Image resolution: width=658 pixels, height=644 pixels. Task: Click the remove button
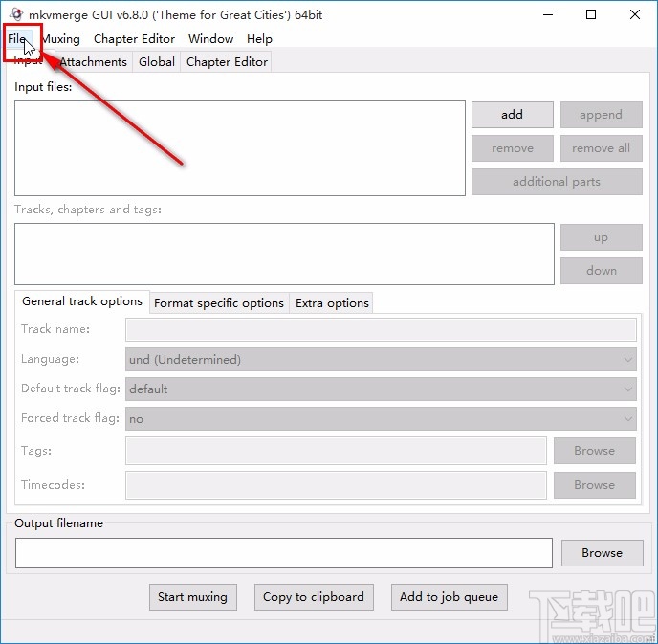(x=512, y=148)
